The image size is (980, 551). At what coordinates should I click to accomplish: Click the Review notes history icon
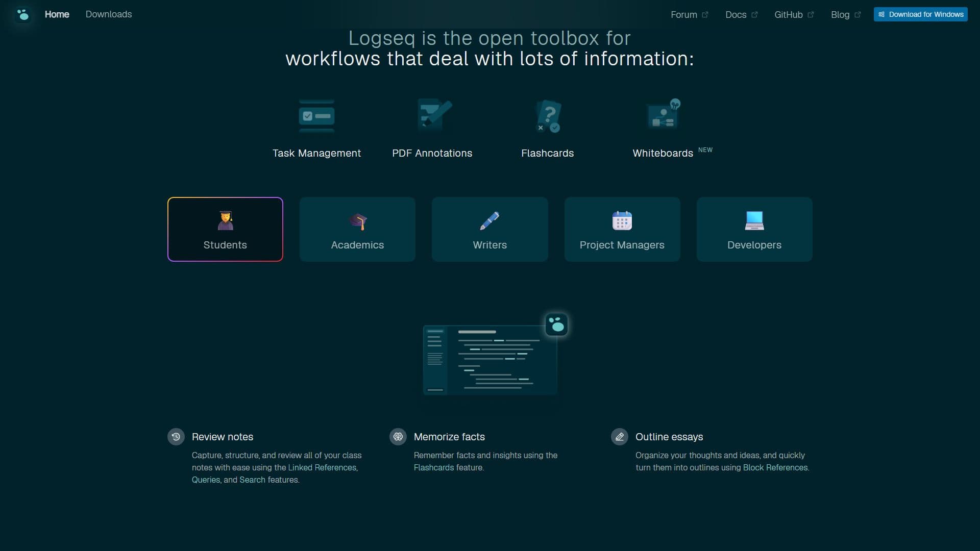click(176, 437)
